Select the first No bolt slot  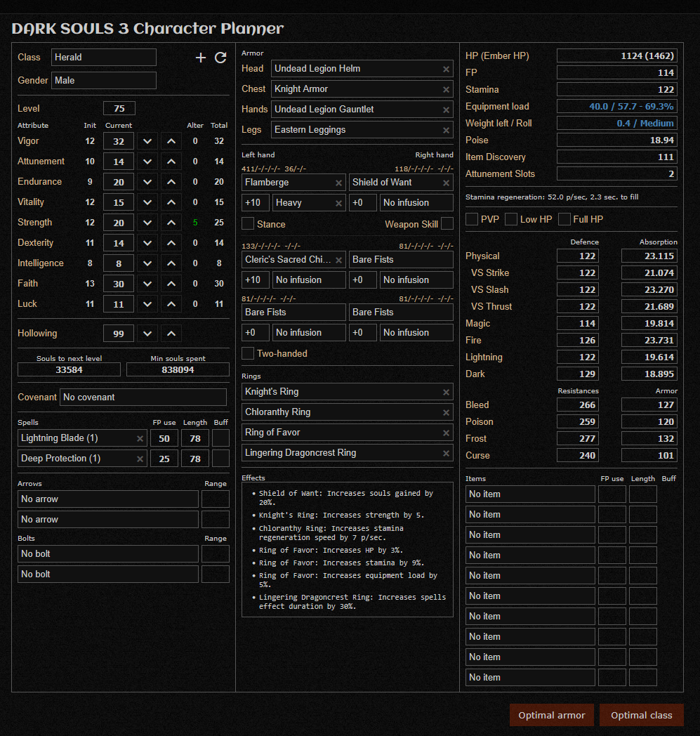[x=108, y=554]
